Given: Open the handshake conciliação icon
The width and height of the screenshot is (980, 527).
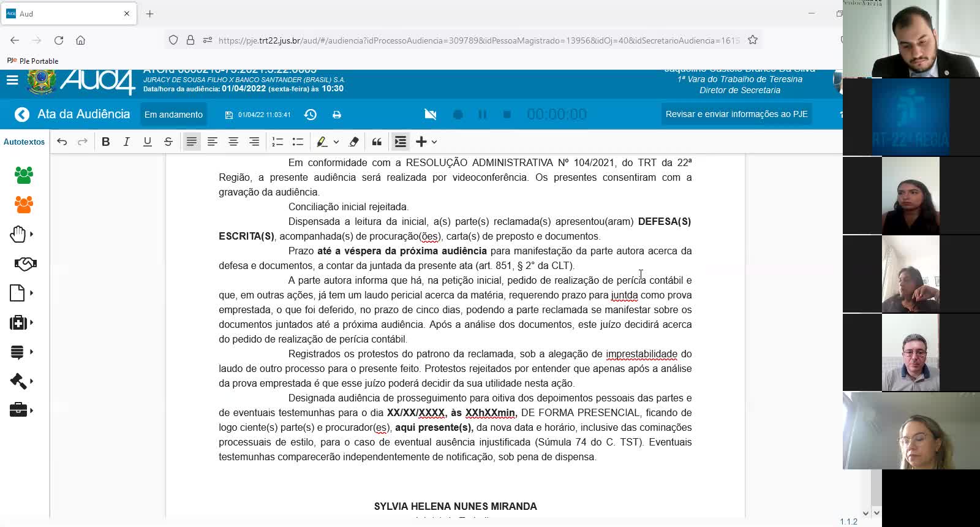Looking at the screenshot, I should click(x=25, y=263).
